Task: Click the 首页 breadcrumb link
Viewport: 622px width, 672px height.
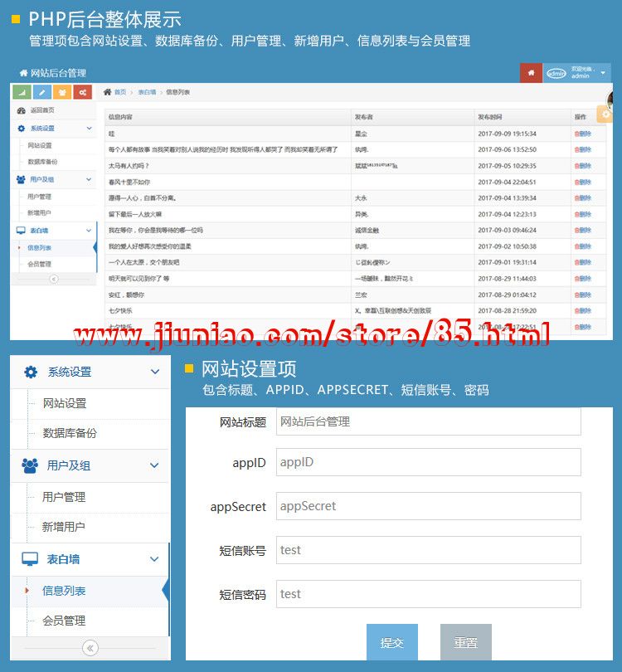Action: point(120,92)
